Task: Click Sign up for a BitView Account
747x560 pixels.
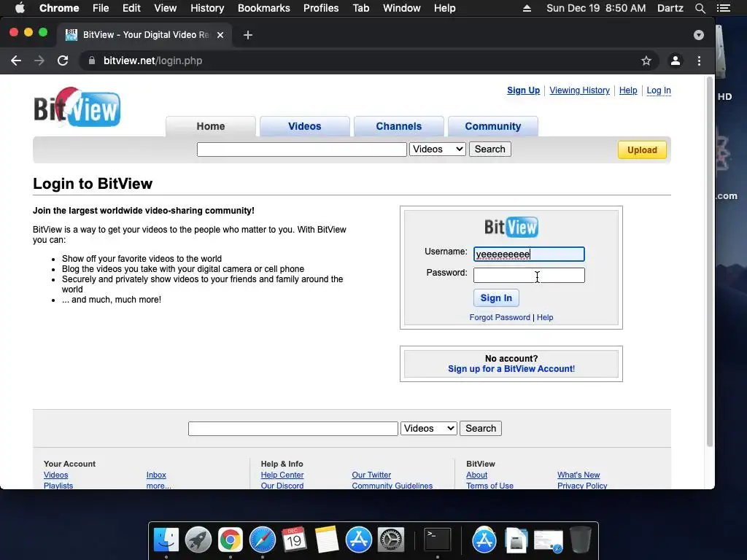Action: tap(511, 368)
